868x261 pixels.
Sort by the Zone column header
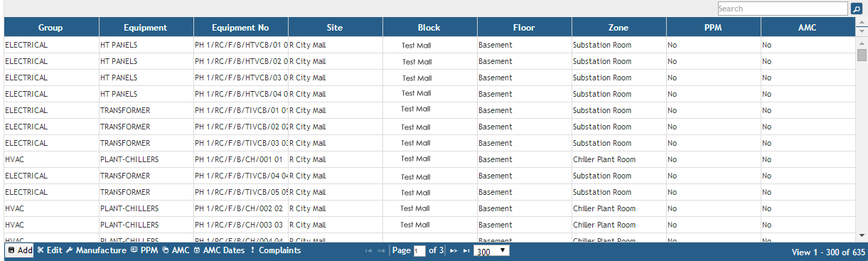coord(618,28)
